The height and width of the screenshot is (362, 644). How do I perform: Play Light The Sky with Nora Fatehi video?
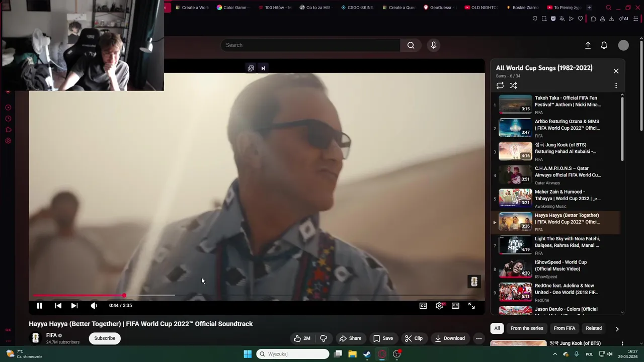(x=555, y=246)
